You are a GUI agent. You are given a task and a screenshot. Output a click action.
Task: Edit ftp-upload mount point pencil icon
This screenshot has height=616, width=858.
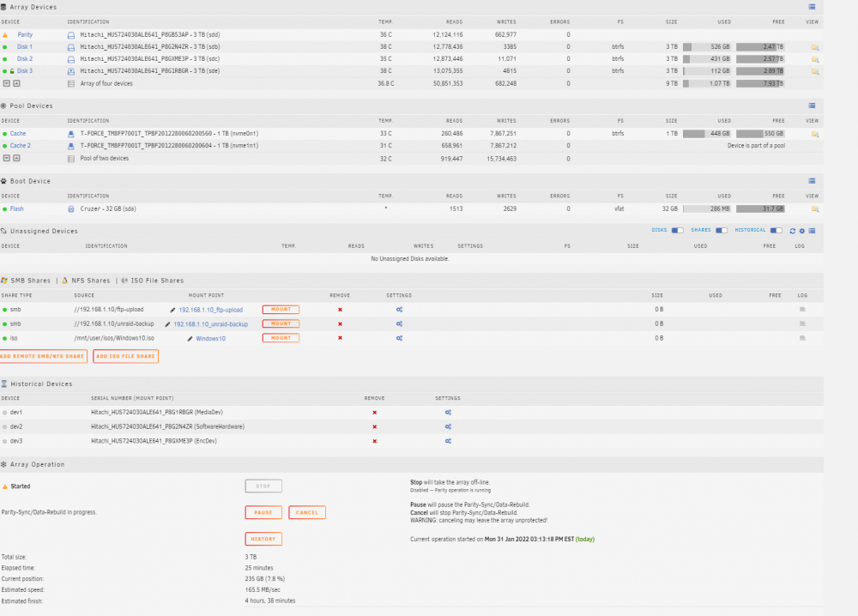tap(173, 311)
